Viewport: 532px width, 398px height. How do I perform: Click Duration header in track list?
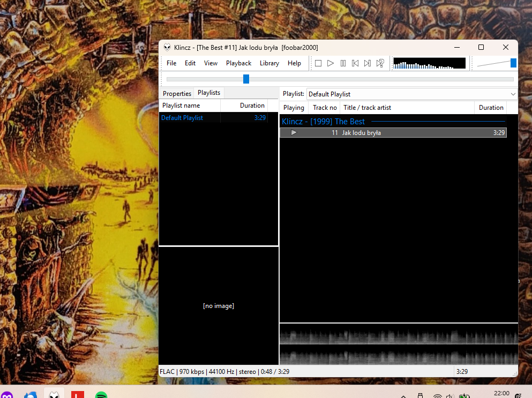pos(491,108)
